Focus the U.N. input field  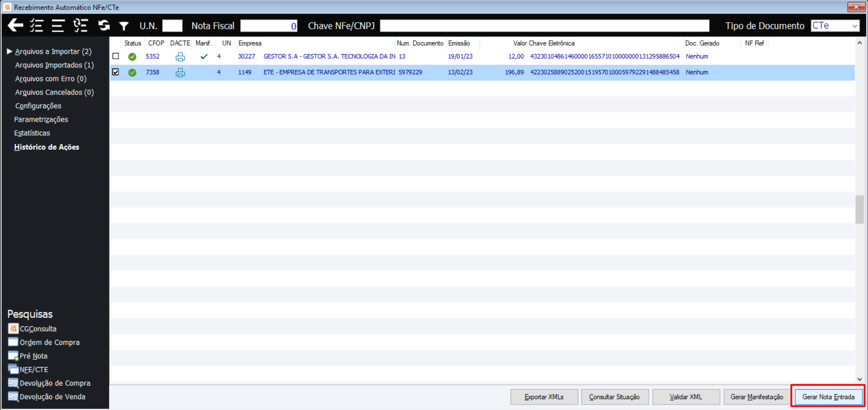pos(172,26)
